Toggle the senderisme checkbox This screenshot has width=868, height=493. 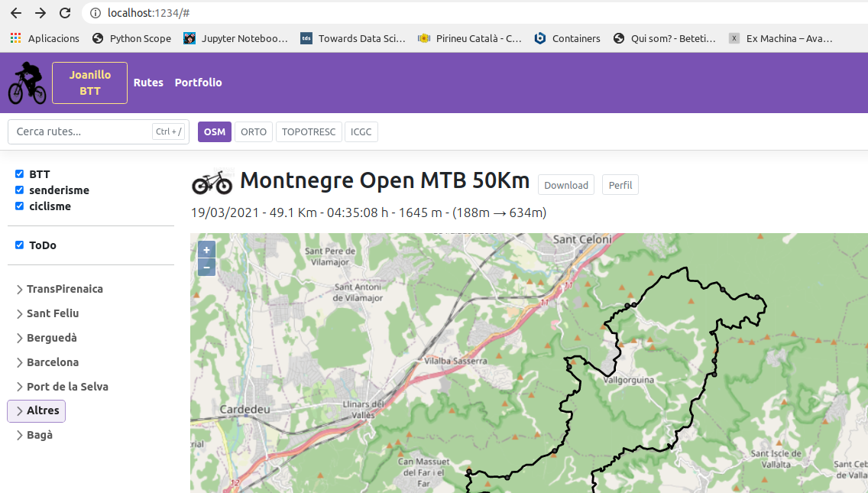(20, 190)
